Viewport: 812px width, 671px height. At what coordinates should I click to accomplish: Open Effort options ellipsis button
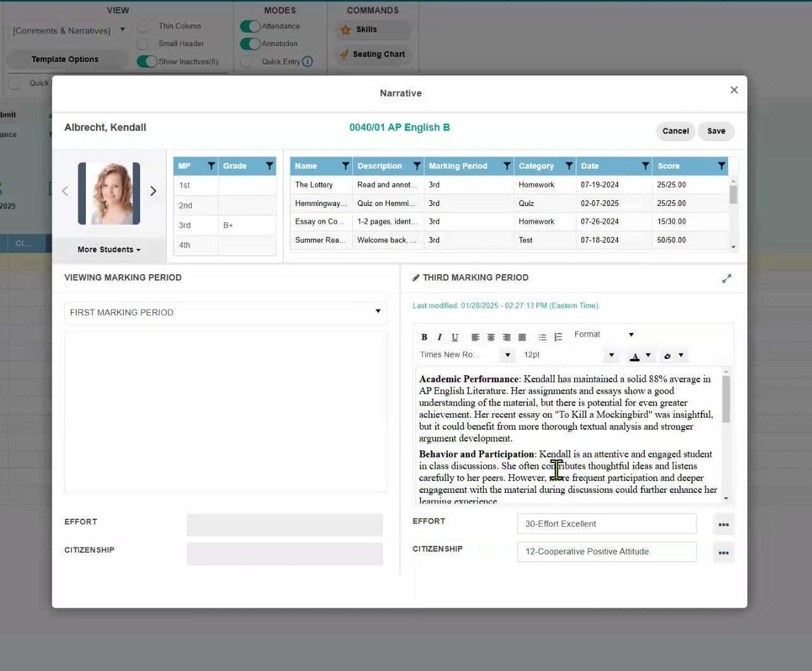[724, 524]
